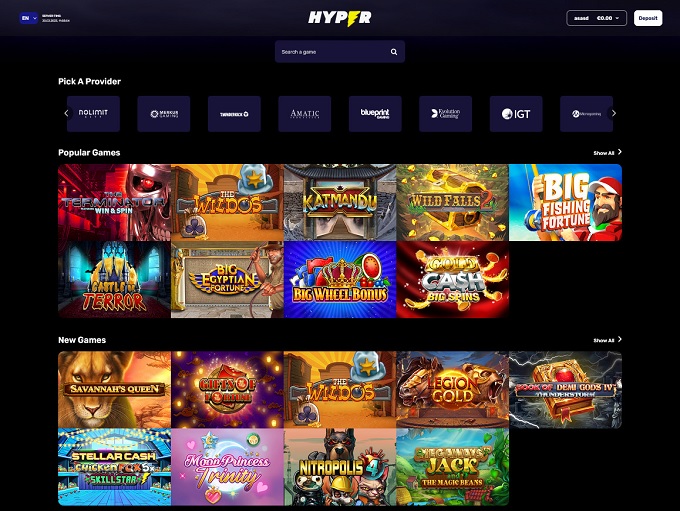
Task: Open Moon Princess Trinity game
Action: pos(227,467)
